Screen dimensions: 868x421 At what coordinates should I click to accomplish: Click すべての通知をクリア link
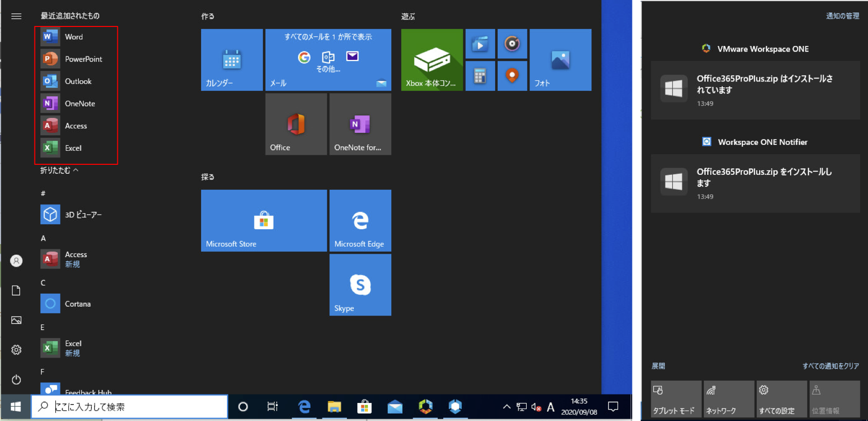pyautogui.click(x=831, y=366)
